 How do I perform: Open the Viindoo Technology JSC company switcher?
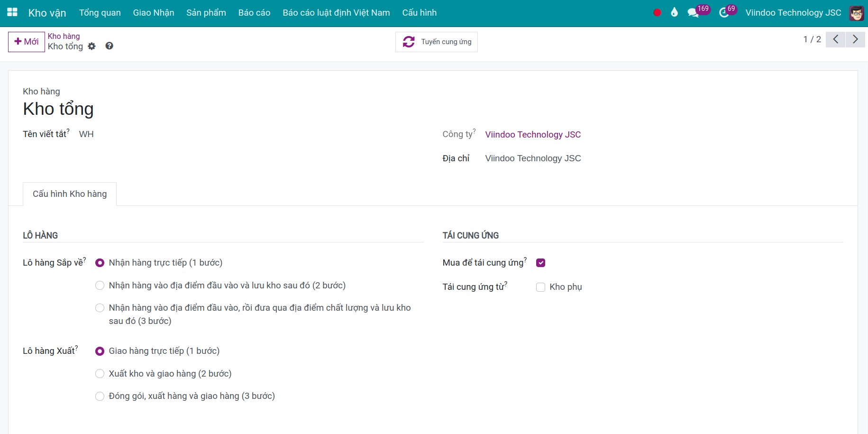793,13
